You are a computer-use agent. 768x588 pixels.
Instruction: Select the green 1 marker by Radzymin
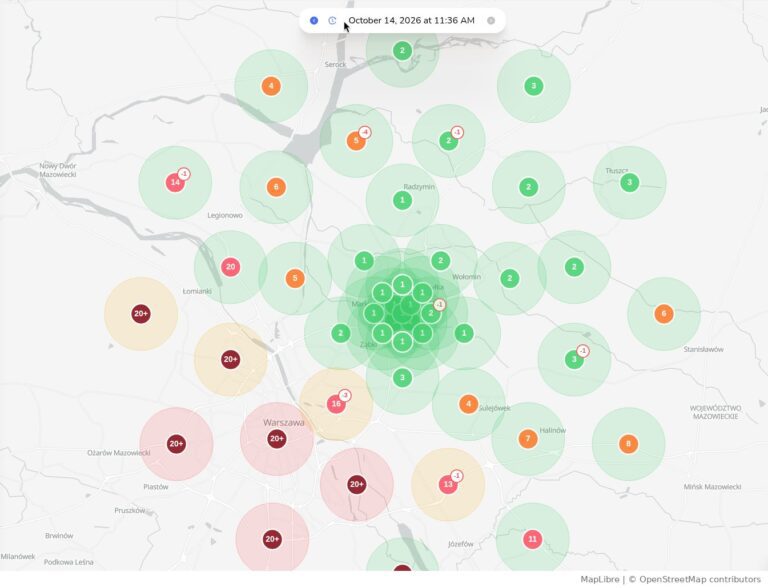[402, 200]
